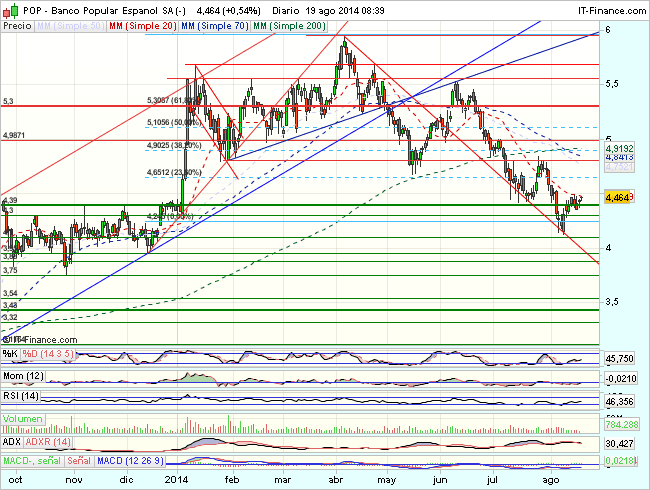Select the MM (Simple 200) moving average label
The image size is (650, 490).
click(289, 26)
